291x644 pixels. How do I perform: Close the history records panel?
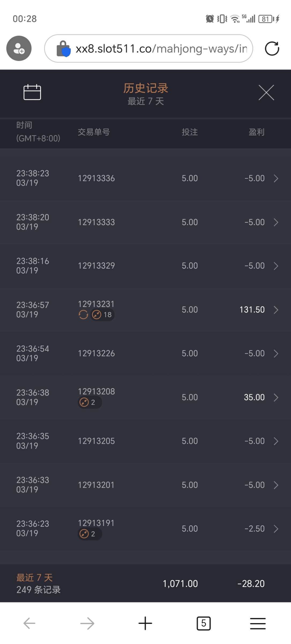266,93
